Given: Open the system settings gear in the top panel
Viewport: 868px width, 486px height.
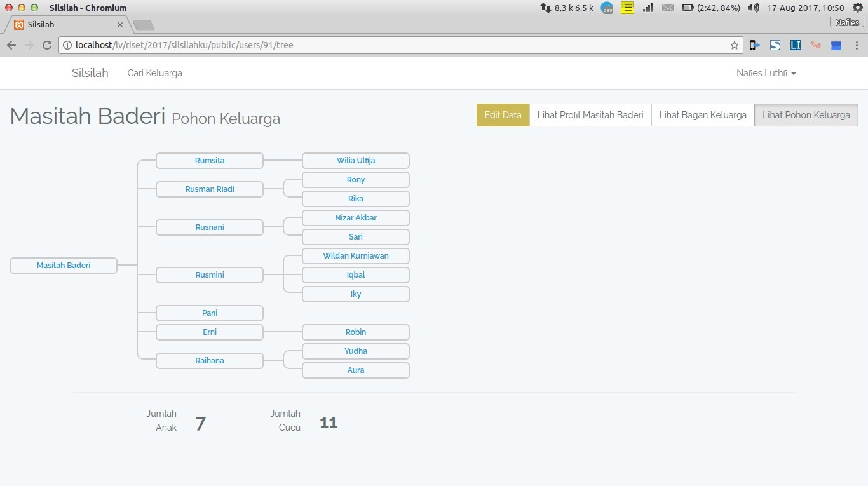Looking at the screenshot, I should (857, 8).
